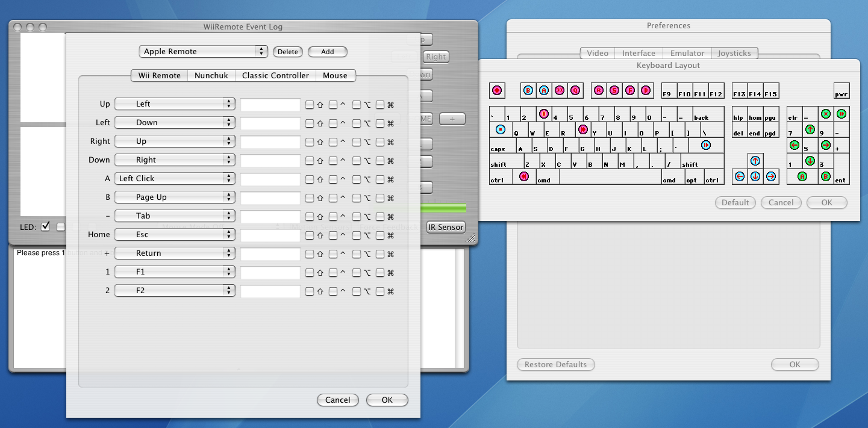This screenshot has width=868, height=428.
Task: Open the 2 button dropdown showing F2
Action: pyautogui.click(x=175, y=291)
